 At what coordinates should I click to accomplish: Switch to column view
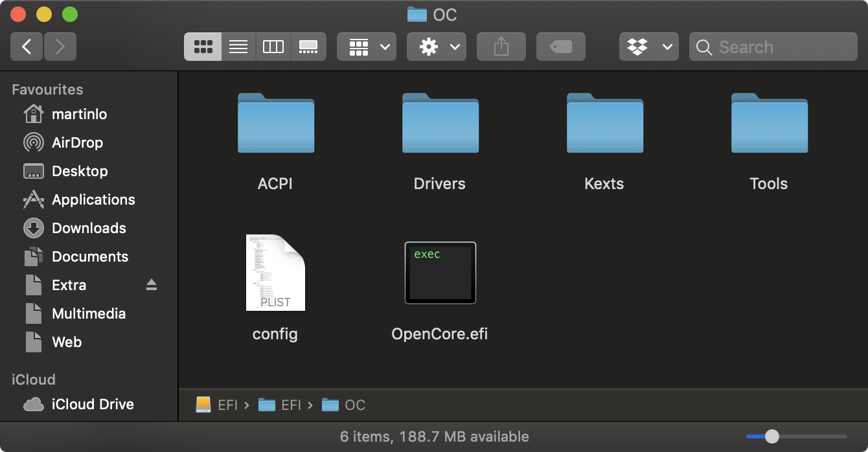tap(273, 47)
